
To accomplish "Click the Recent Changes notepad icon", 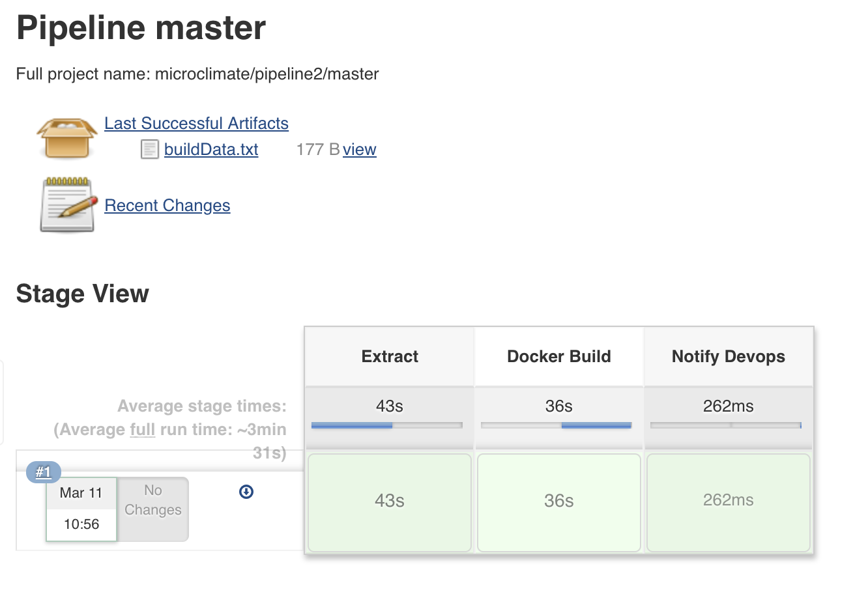I will (x=67, y=205).
